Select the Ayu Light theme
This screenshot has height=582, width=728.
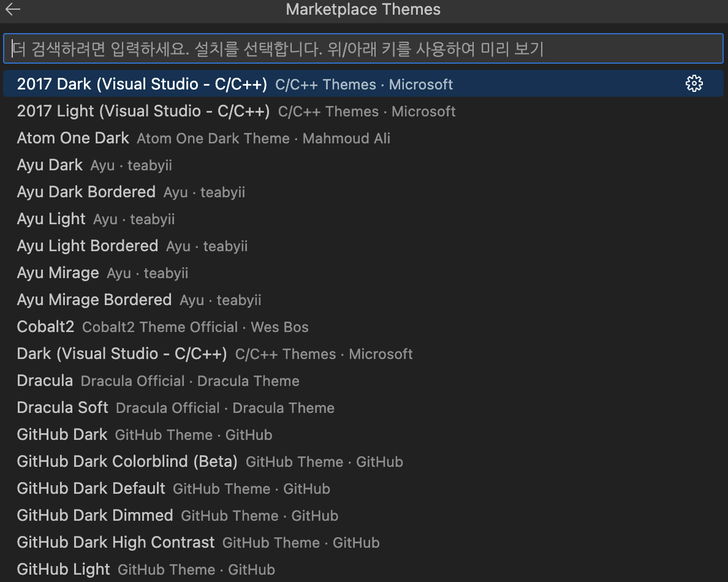pos(51,219)
